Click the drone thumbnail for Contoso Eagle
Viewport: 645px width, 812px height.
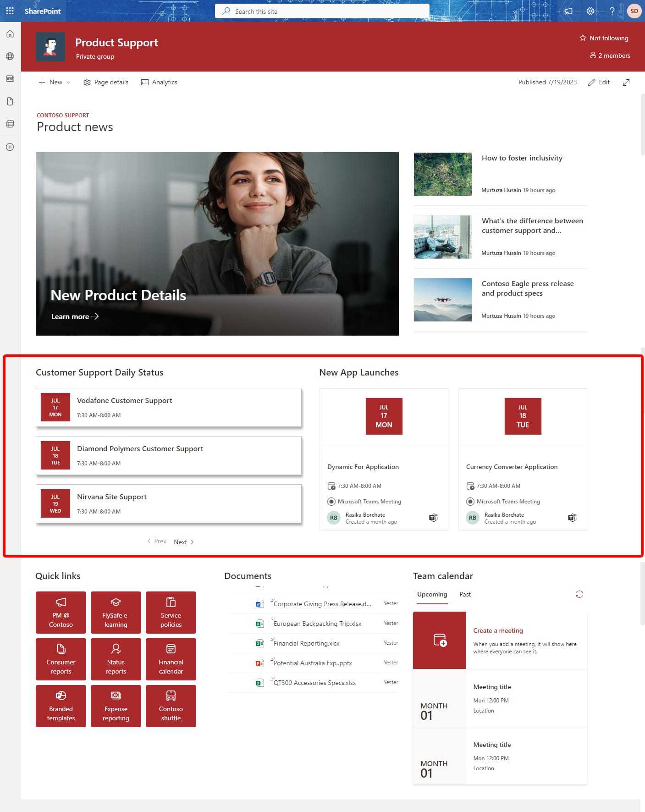coord(443,300)
